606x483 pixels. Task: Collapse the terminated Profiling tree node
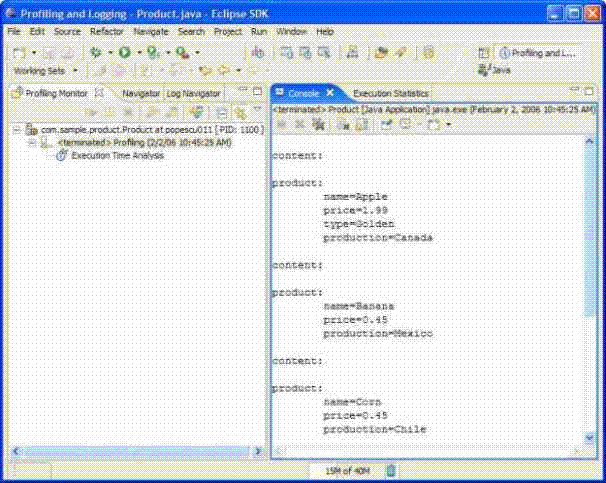pyautogui.click(x=31, y=143)
